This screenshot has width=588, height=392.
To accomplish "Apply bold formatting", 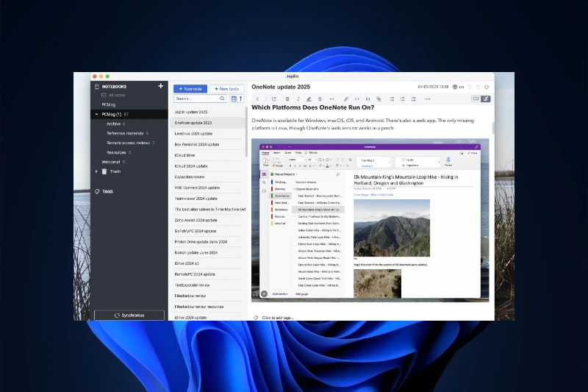I will (x=287, y=99).
